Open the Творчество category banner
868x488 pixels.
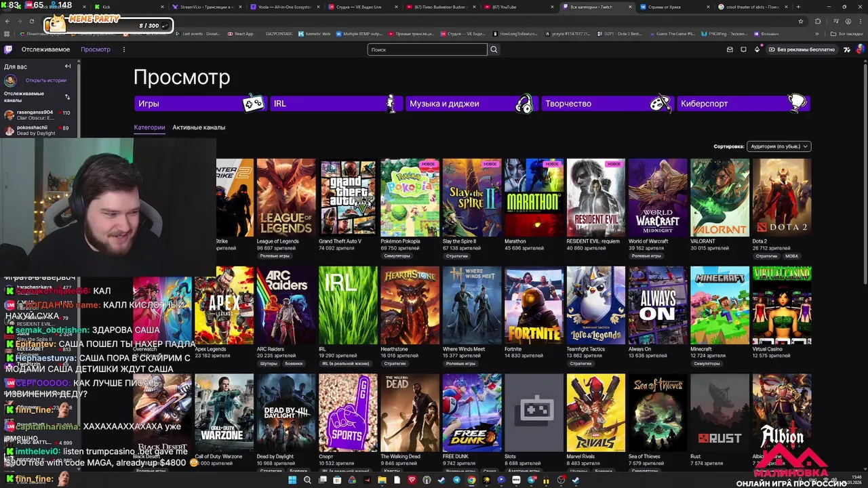pos(608,104)
